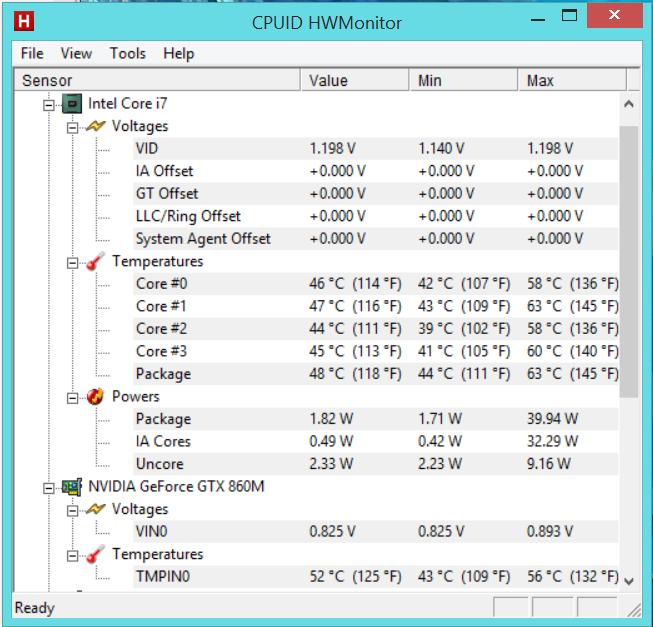Click the Sensor column header
Screen dimensions: 653x627
point(157,80)
